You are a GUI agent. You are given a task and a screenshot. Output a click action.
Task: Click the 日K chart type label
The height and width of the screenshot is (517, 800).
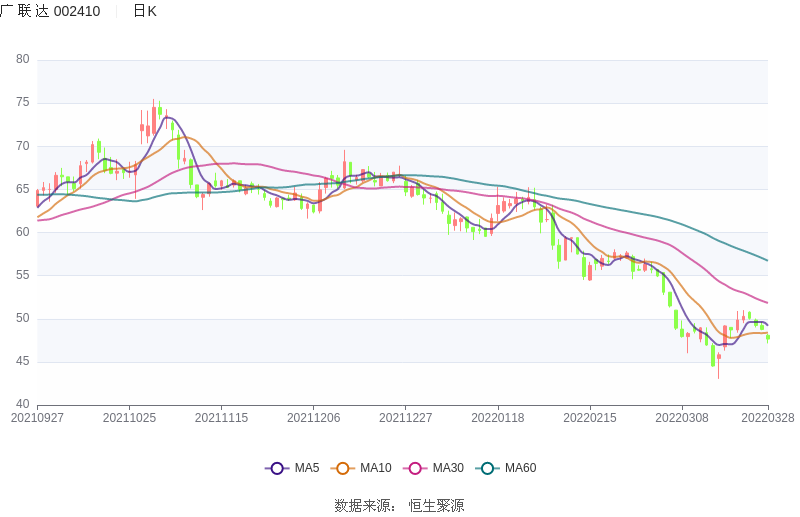(145, 11)
